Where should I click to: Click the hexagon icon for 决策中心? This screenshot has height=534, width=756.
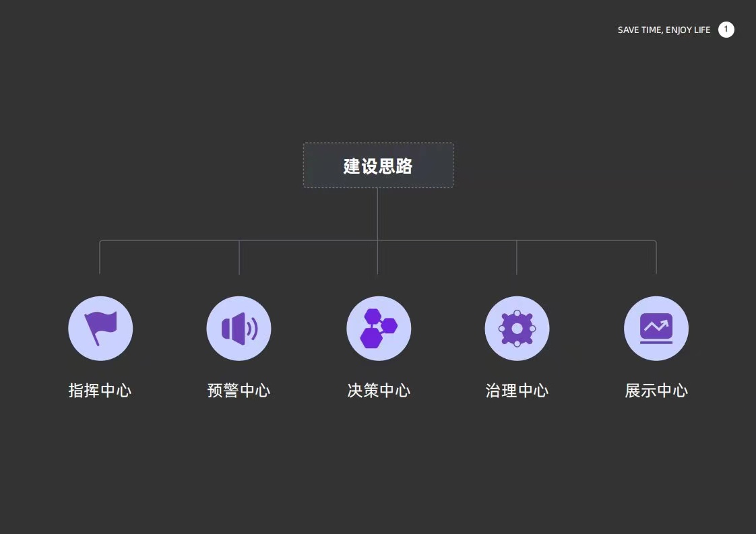tap(379, 328)
